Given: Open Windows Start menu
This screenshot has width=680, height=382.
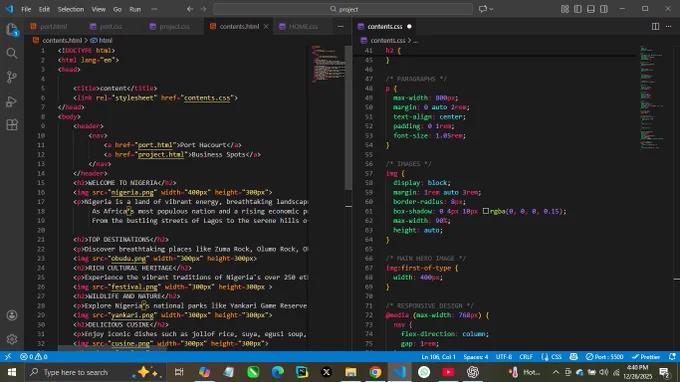Looking at the screenshot, I should coord(12,372).
